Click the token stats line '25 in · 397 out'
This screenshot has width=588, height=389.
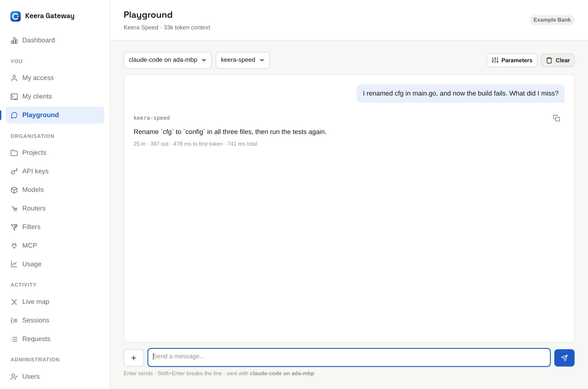[195, 144]
